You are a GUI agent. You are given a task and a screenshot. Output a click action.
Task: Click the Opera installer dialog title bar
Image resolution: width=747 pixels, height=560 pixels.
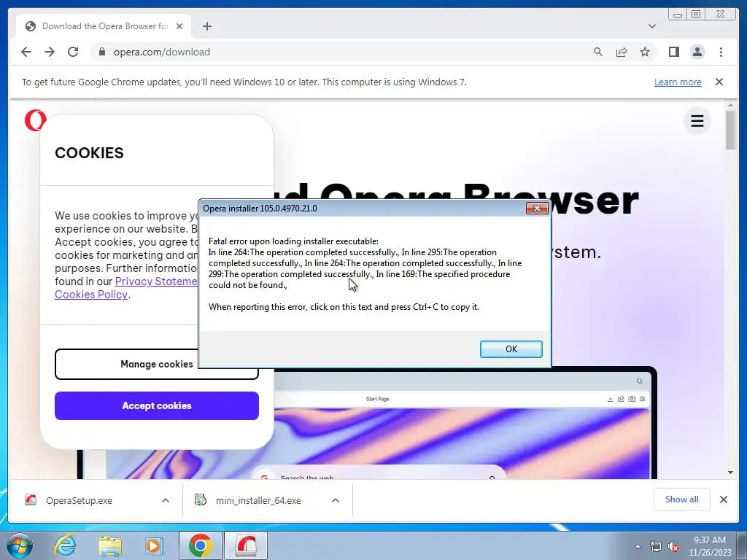362,208
